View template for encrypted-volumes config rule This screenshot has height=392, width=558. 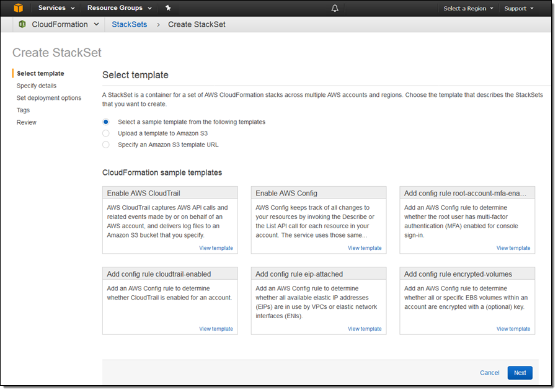click(513, 329)
